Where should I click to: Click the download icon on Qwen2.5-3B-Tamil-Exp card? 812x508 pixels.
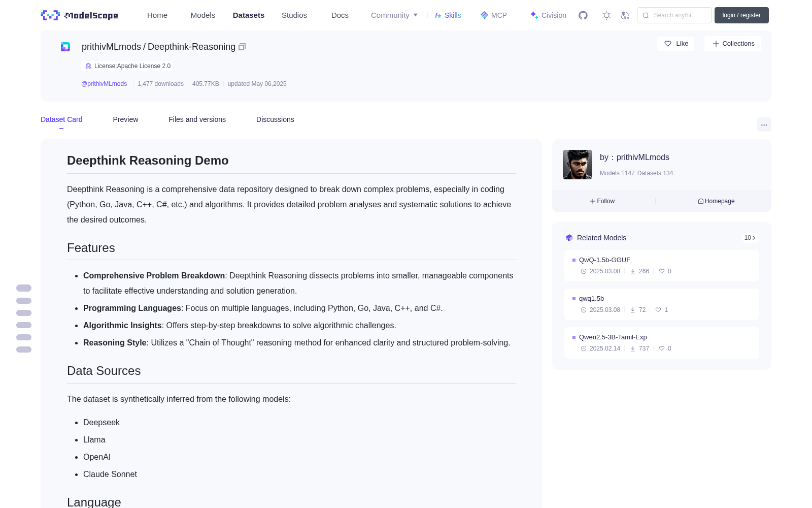coord(633,348)
